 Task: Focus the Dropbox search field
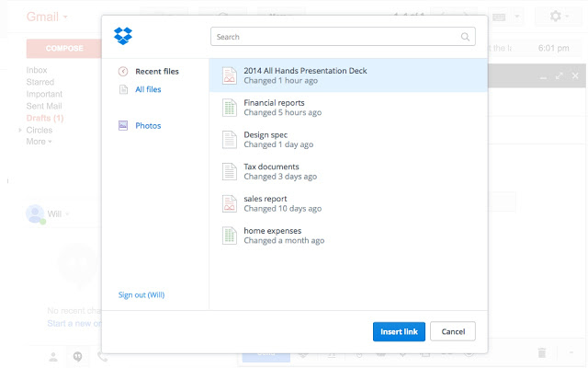click(335, 38)
